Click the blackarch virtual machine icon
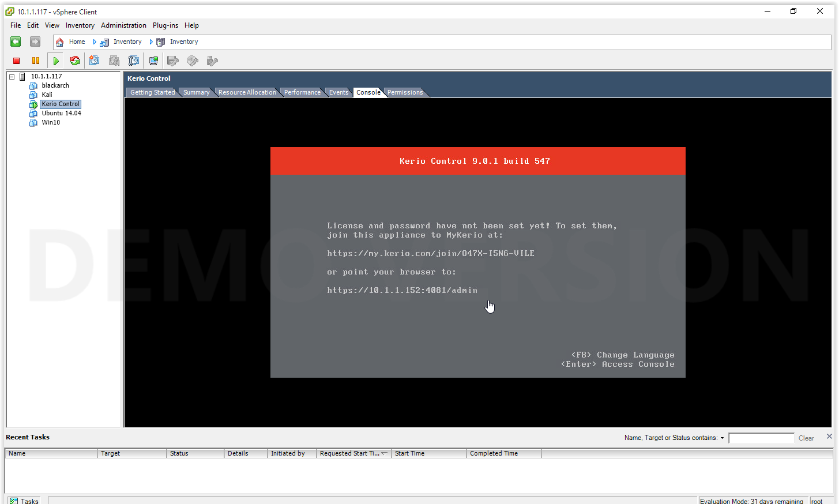839x504 pixels. 33,85
